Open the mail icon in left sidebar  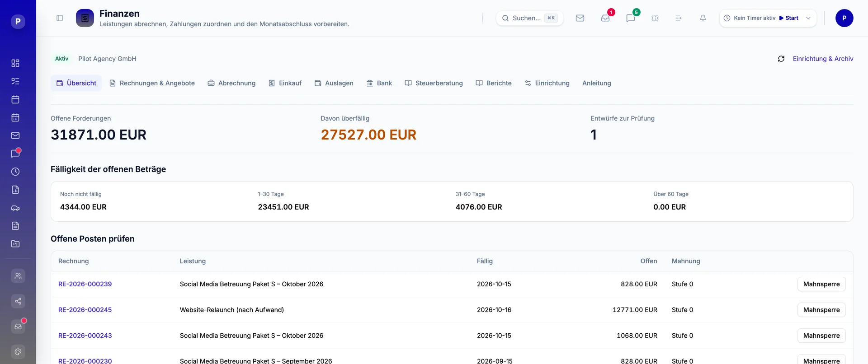(x=15, y=135)
